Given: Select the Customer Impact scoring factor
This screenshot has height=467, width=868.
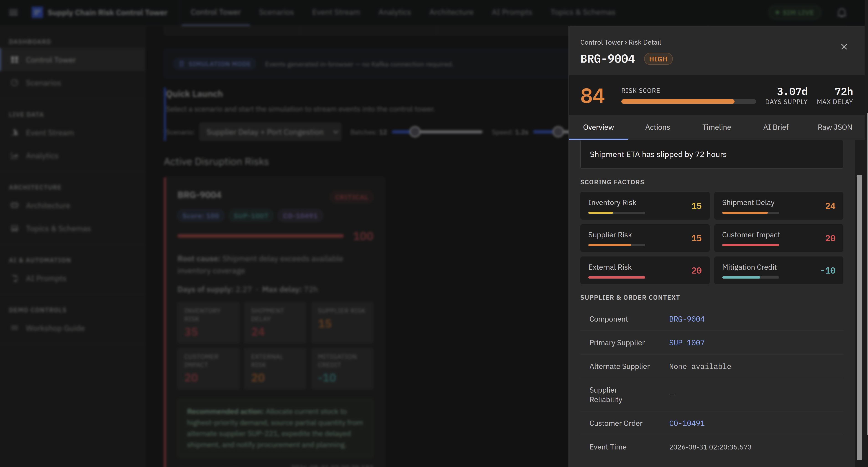Looking at the screenshot, I should tap(779, 238).
